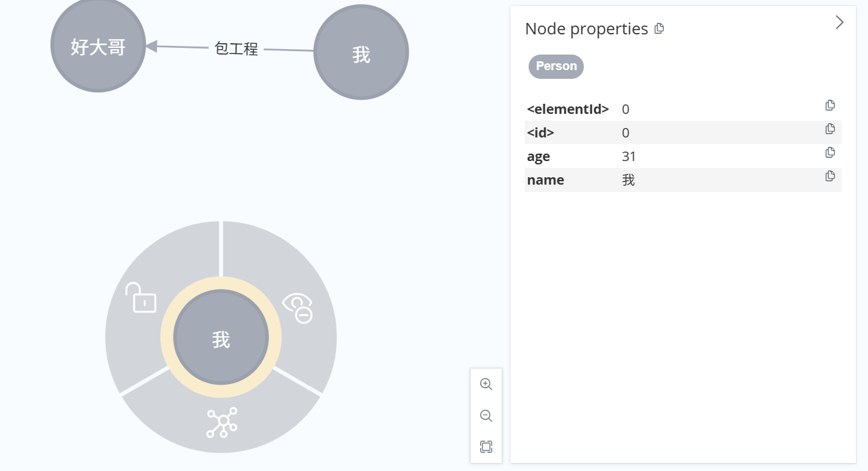
Task: Select the top-right 我 node
Action: [x=361, y=53]
